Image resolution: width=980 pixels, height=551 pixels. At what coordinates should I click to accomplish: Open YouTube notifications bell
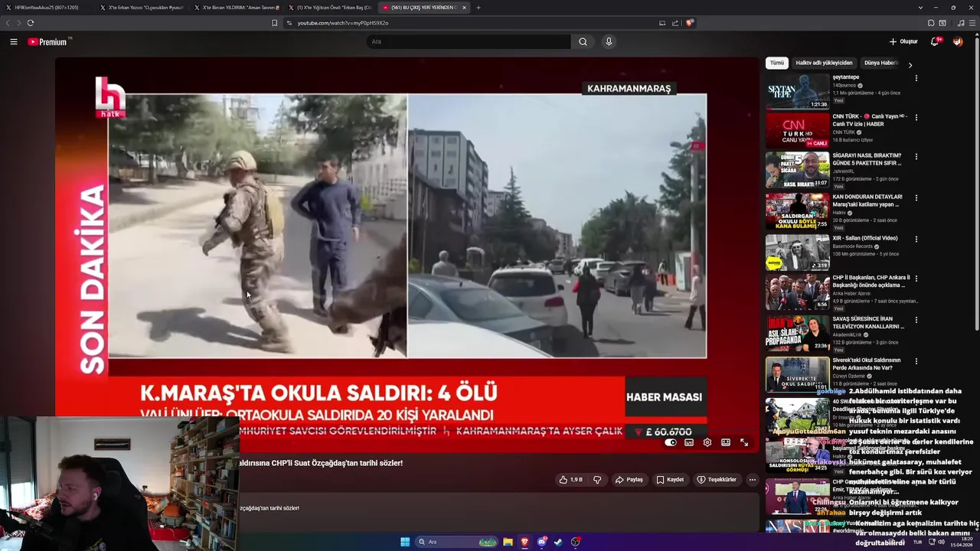click(x=935, y=41)
